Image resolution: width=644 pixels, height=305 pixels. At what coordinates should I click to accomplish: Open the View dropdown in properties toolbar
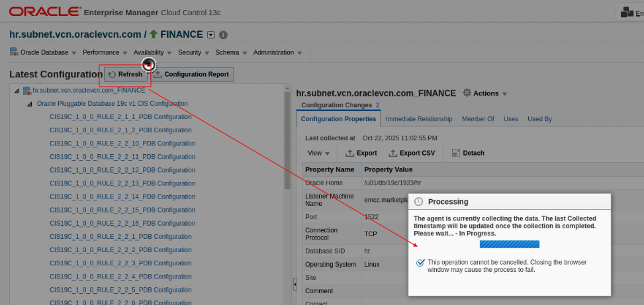click(x=318, y=153)
